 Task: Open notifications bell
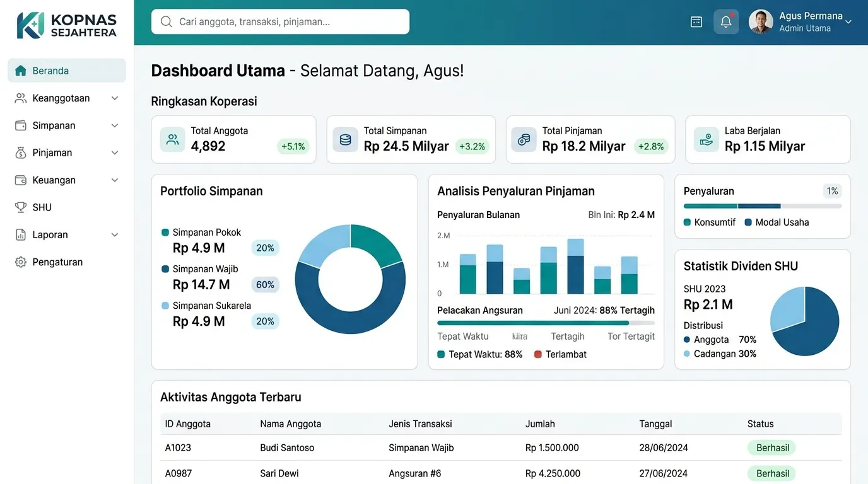pyautogui.click(x=726, y=22)
